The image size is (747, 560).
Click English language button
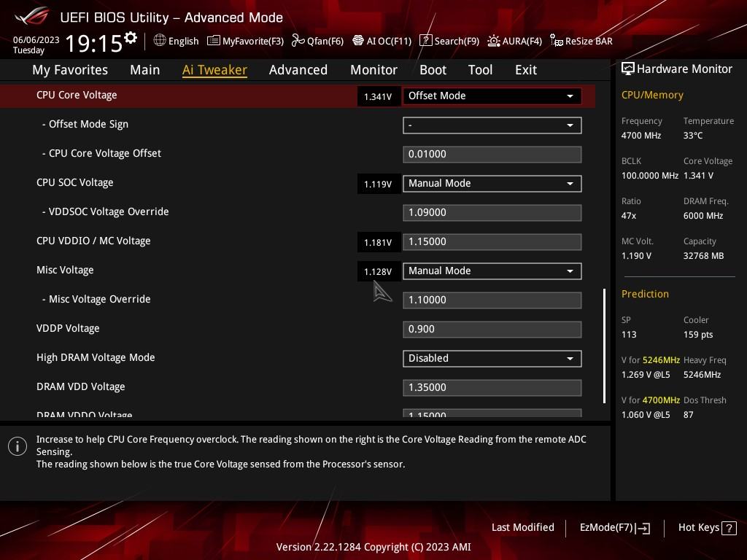(183, 42)
